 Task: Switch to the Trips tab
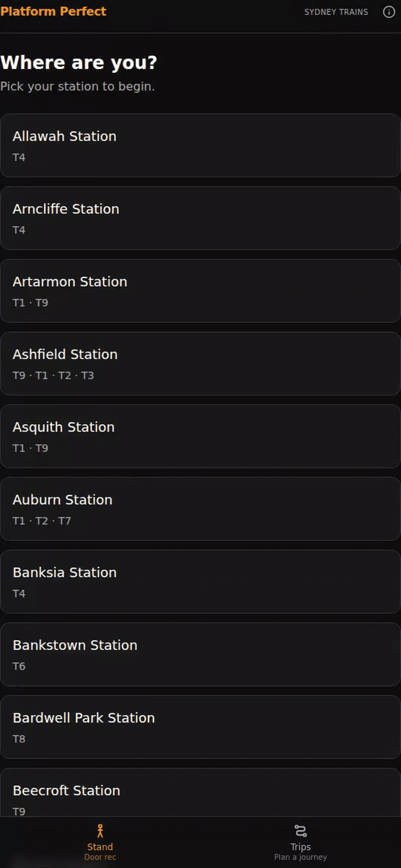click(x=301, y=842)
